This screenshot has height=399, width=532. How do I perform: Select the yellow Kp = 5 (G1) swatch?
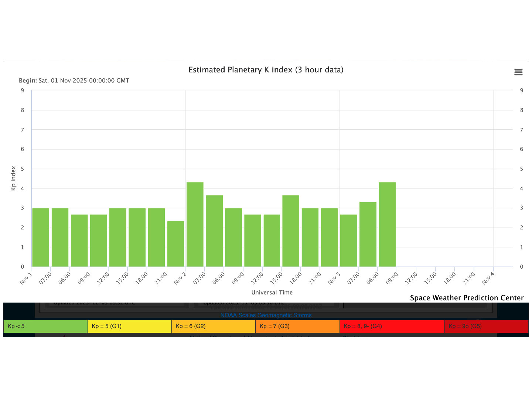tap(129, 326)
